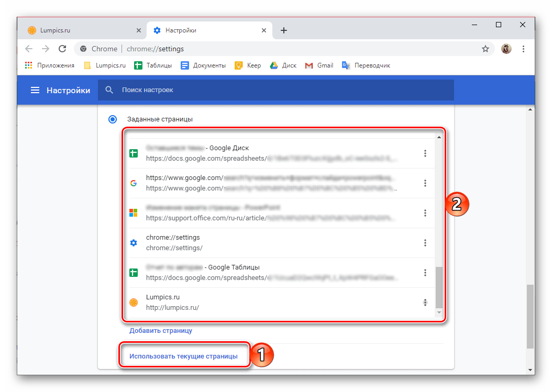The height and width of the screenshot is (392, 552).
Task: Switch to the Настройки tab
Action: tap(209, 30)
